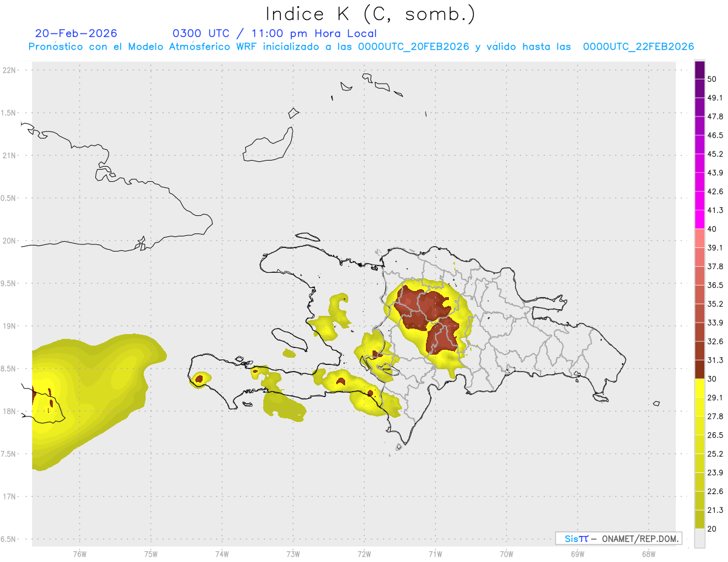Click the colorbar label "22.6"
Image resolution: width=728 pixels, height=562 pixels.
click(x=715, y=491)
